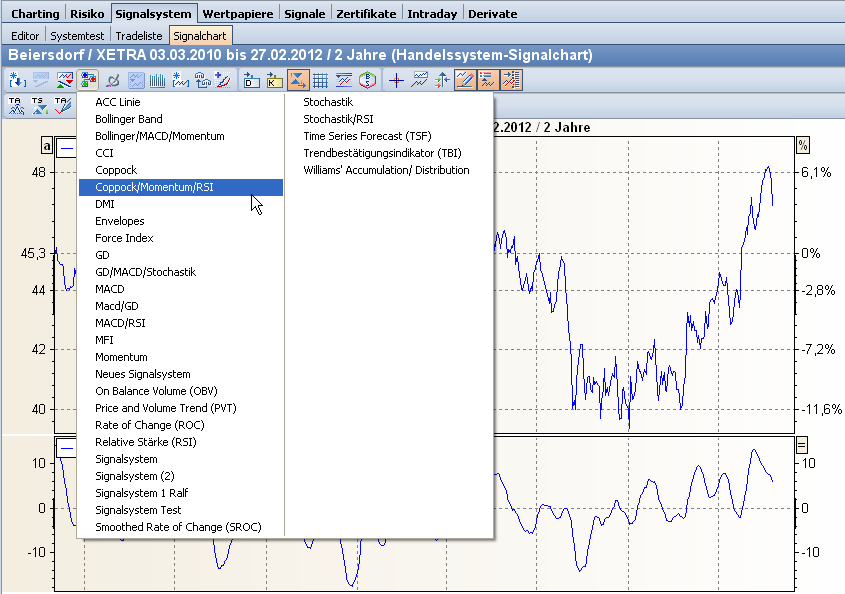Click the TA toolbar icon in second row
Image resolution: width=845 pixels, height=594 pixels.
pos(16,105)
